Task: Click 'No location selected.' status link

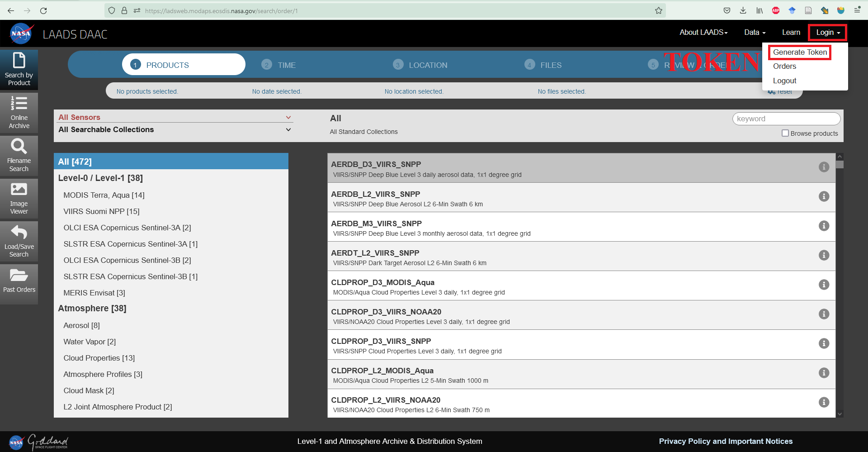Action: tap(414, 91)
